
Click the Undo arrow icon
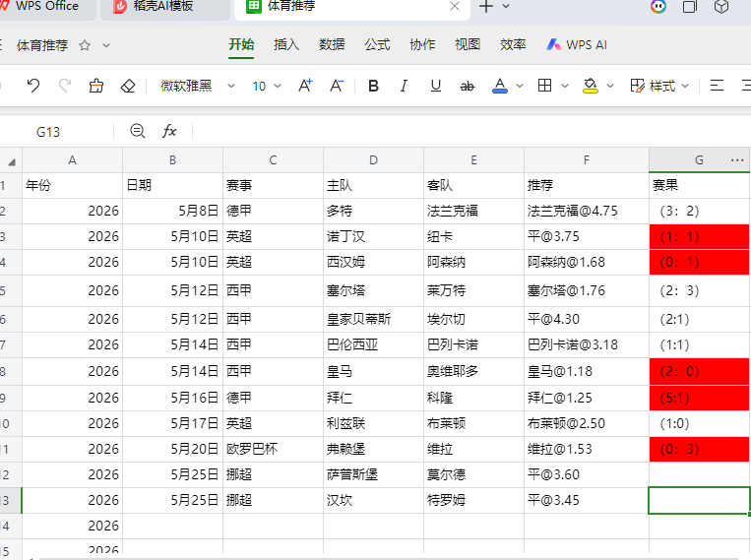pyautogui.click(x=33, y=86)
